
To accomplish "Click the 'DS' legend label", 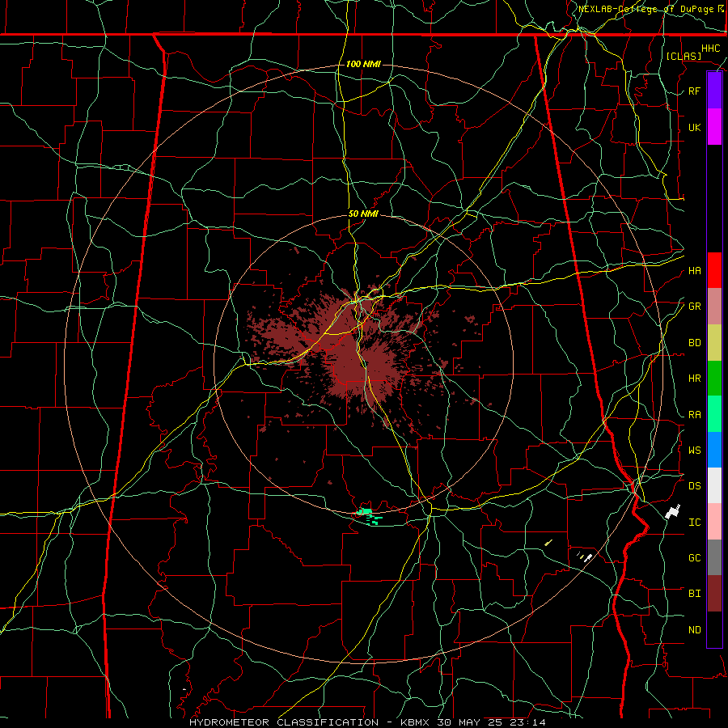I will click(x=694, y=486).
